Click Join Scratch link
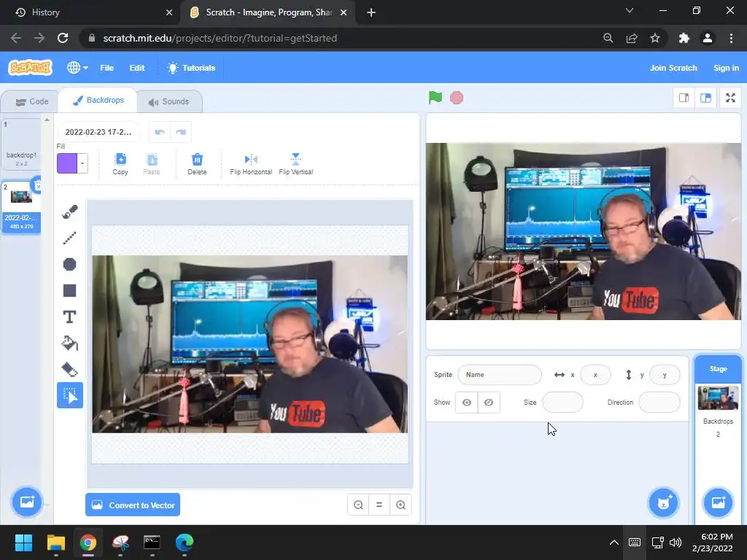The image size is (747, 560). coord(673,68)
